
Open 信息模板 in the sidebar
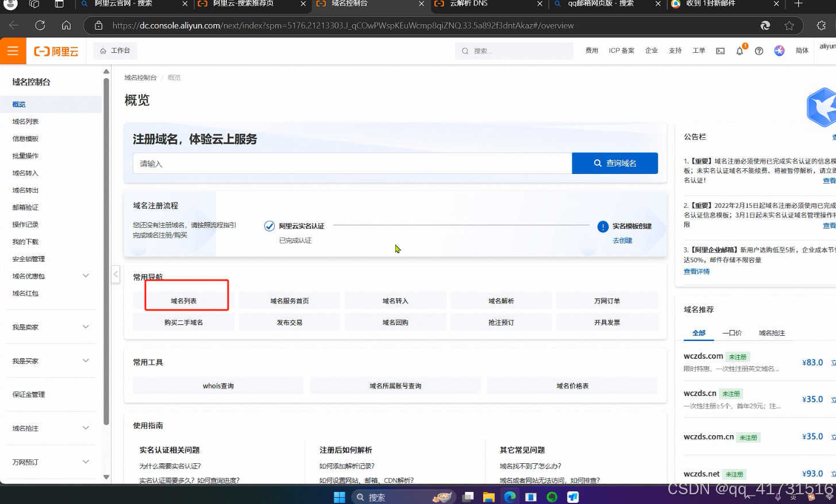(x=25, y=139)
